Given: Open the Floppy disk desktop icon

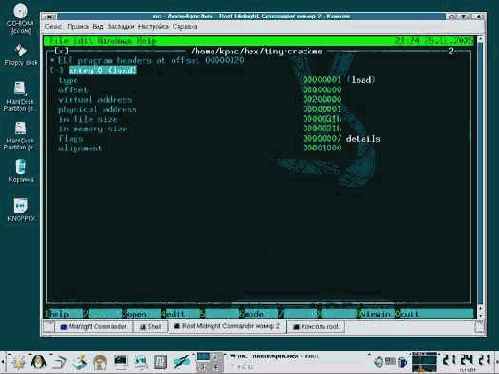Looking at the screenshot, I should click(21, 55).
